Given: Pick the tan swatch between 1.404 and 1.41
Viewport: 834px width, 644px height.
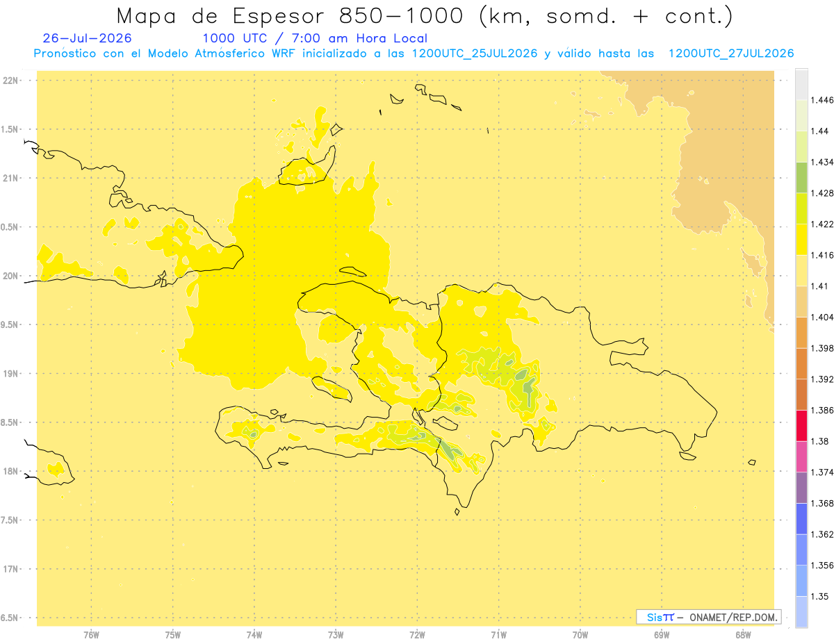Looking at the screenshot, I should [x=801, y=302].
